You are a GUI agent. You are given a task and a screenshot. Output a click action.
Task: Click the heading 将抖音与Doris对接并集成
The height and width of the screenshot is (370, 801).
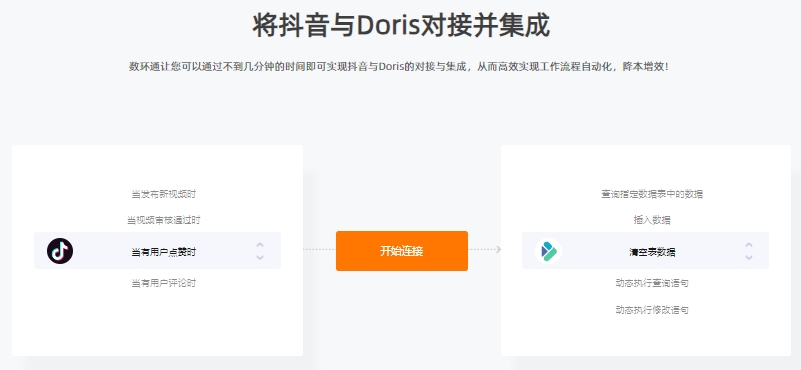pos(401,26)
